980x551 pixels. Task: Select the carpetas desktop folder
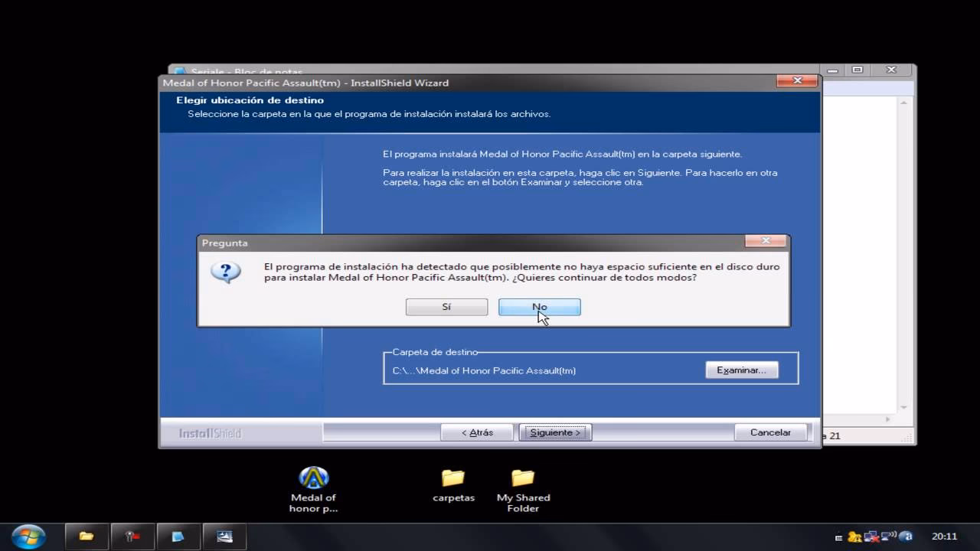click(x=453, y=485)
